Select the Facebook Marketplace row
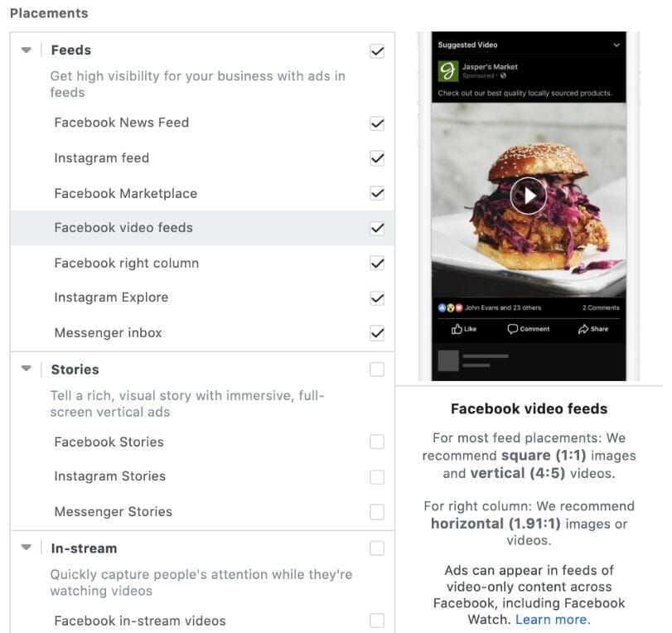 point(126,194)
